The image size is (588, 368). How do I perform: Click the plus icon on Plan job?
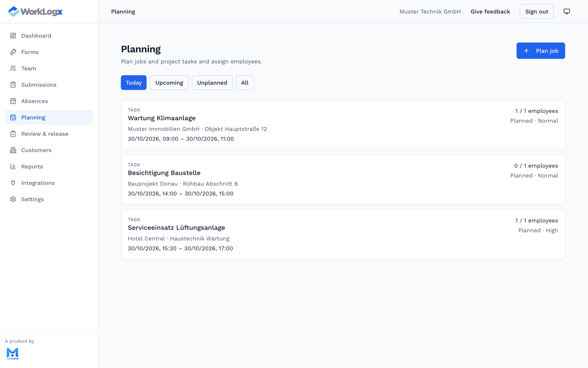tap(526, 51)
